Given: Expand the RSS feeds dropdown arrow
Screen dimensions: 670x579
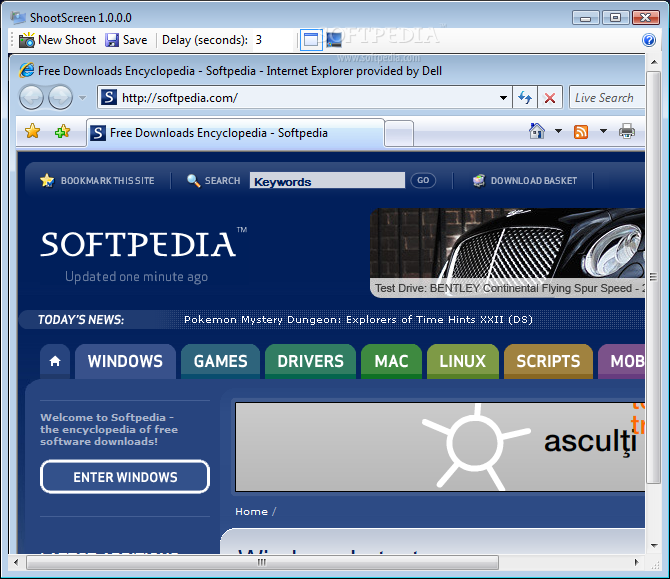Looking at the screenshot, I should [x=603, y=131].
